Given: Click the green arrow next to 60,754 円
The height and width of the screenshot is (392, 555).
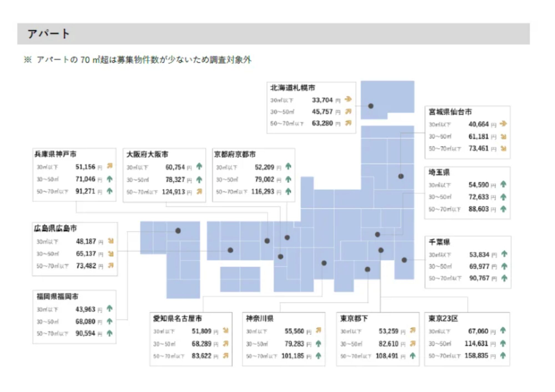Looking at the screenshot, I should tap(199, 166).
